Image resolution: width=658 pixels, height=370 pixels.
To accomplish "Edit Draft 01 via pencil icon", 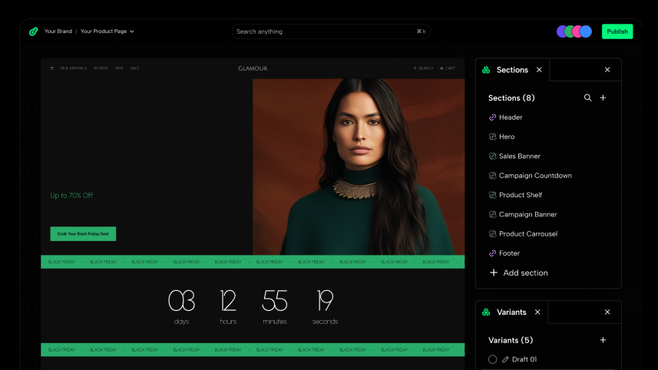I will 505,360.
